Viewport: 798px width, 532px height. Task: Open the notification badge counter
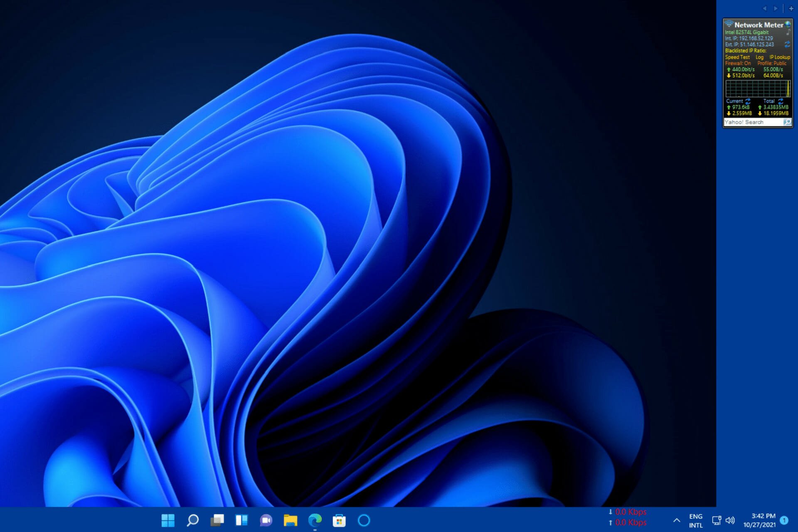(x=784, y=520)
